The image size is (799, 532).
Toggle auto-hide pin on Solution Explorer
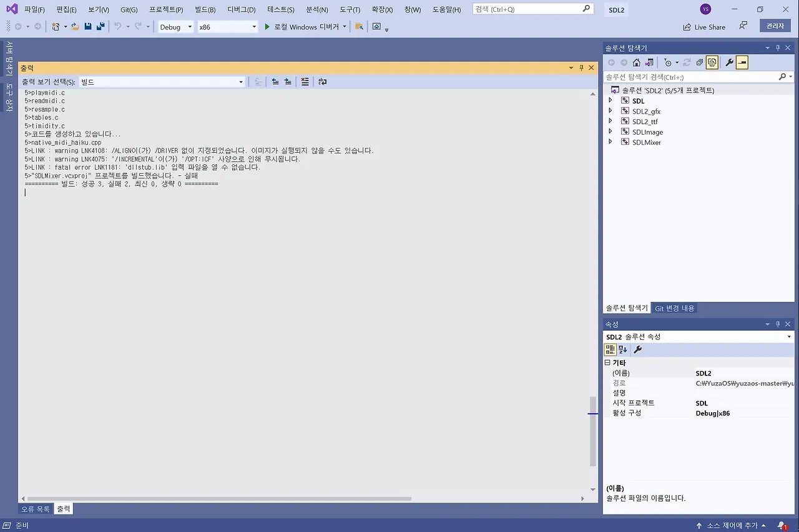coord(778,48)
